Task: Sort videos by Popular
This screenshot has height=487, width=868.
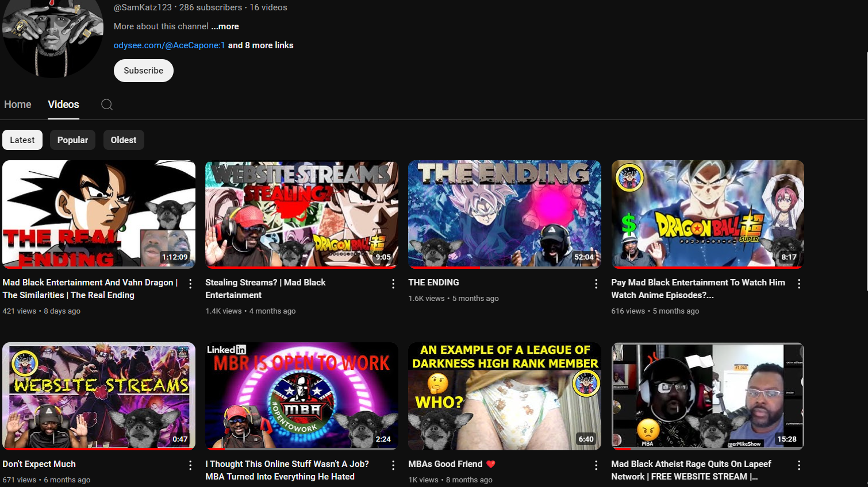Action: pyautogui.click(x=72, y=140)
